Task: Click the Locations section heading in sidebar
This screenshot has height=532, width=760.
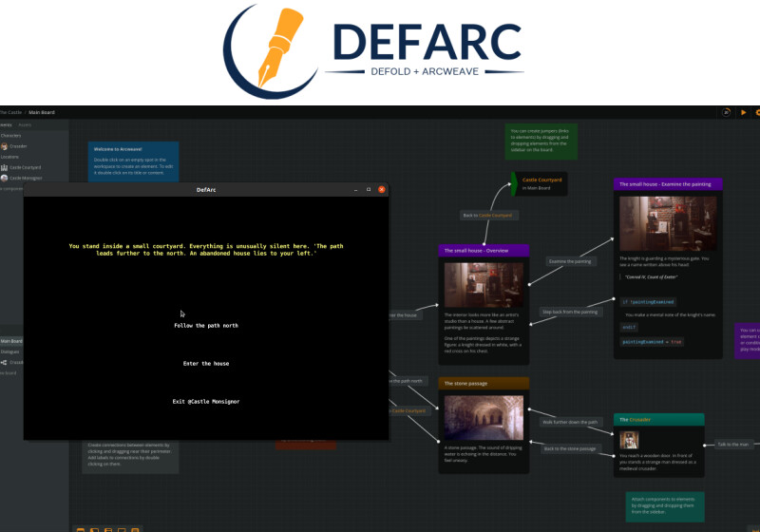Action: 9,157
